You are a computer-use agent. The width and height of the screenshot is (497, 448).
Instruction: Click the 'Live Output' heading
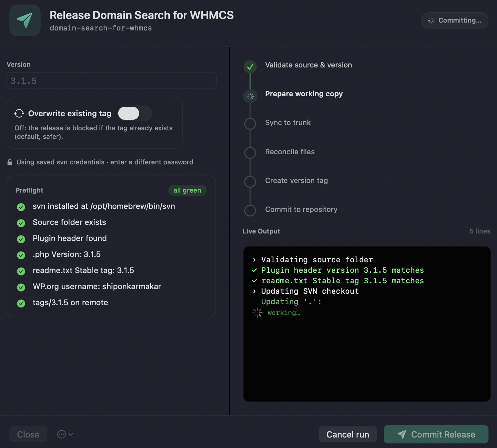pos(261,231)
